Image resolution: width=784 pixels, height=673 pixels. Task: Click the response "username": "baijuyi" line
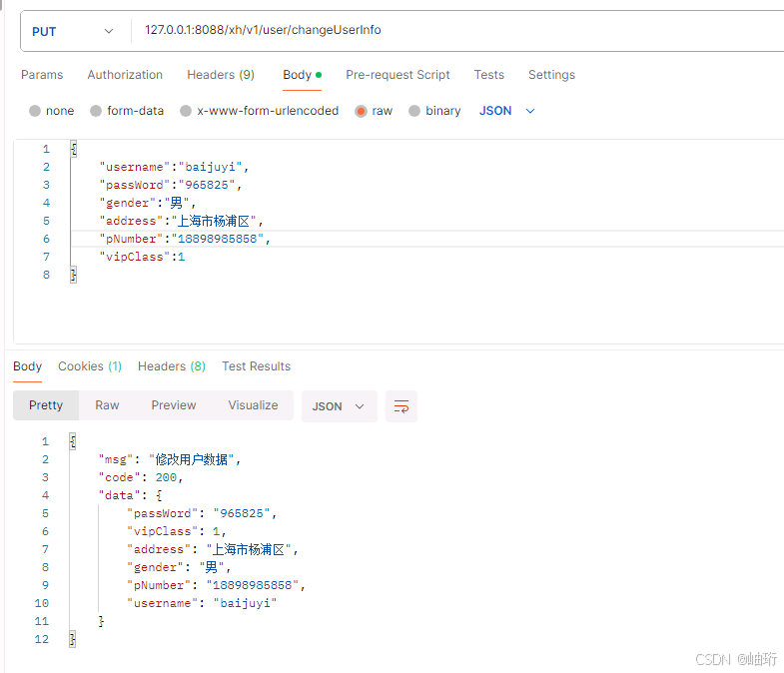[202, 603]
